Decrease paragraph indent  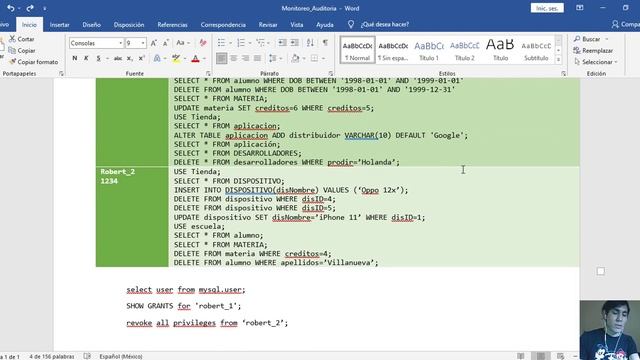pyautogui.click(x=282, y=43)
